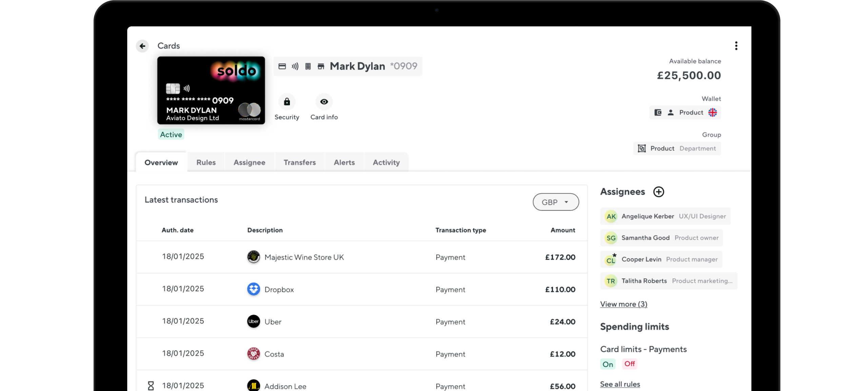Click the Cards page title
Image resolution: width=868 pixels, height=391 pixels.
point(169,46)
